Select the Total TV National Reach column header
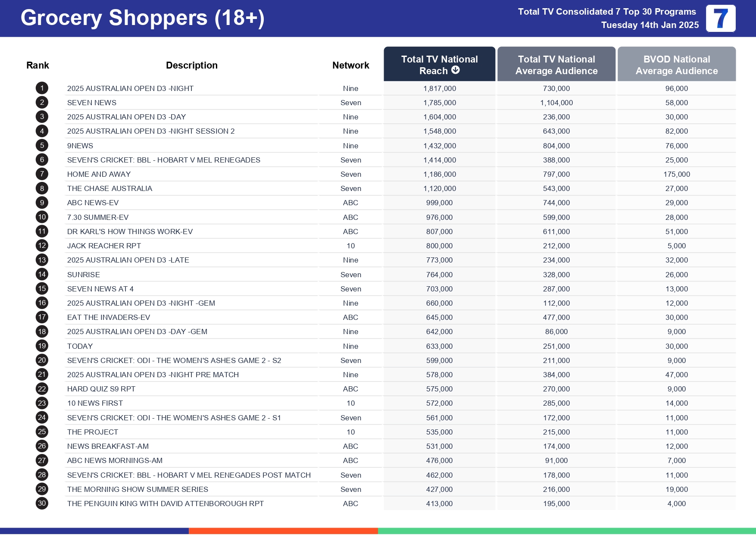This screenshot has height=535, width=756. [439, 64]
